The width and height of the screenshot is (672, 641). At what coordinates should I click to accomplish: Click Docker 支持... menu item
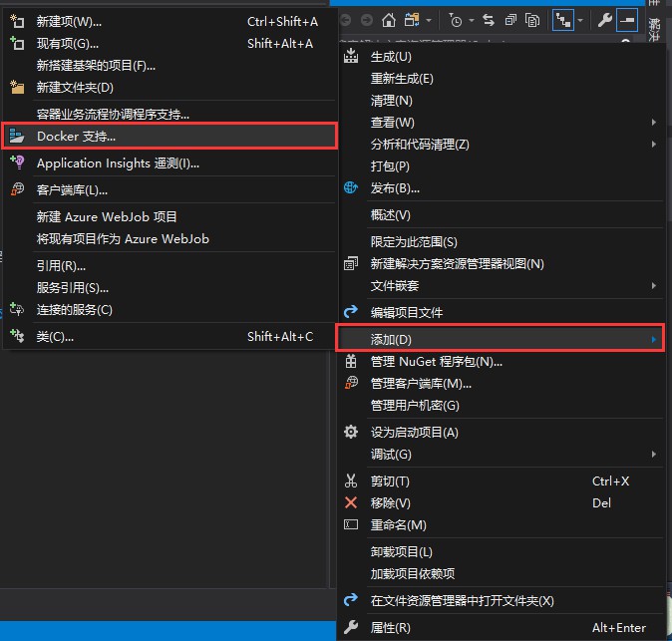pyautogui.click(x=169, y=137)
